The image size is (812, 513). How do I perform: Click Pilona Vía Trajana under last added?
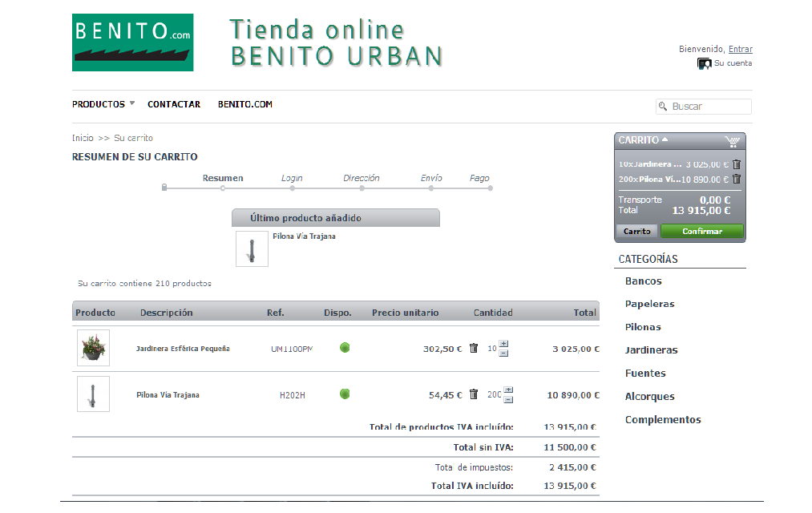pos(304,236)
